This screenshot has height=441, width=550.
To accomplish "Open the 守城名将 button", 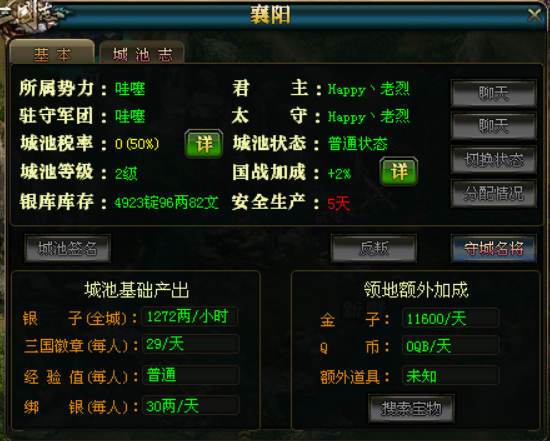I will [x=494, y=248].
